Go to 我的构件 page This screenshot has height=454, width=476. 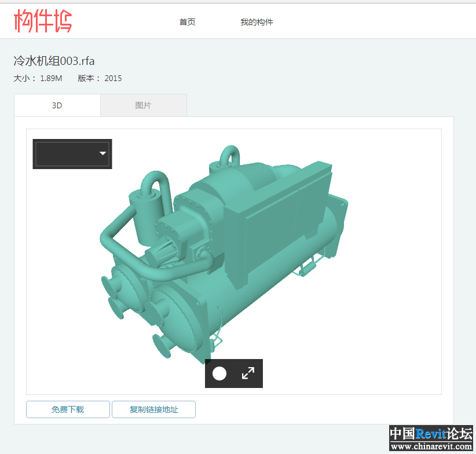257,22
